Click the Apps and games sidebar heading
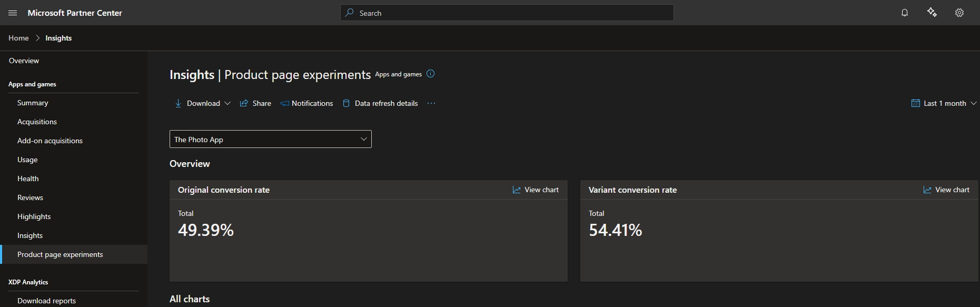980x307 pixels. pyautogui.click(x=32, y=84)
